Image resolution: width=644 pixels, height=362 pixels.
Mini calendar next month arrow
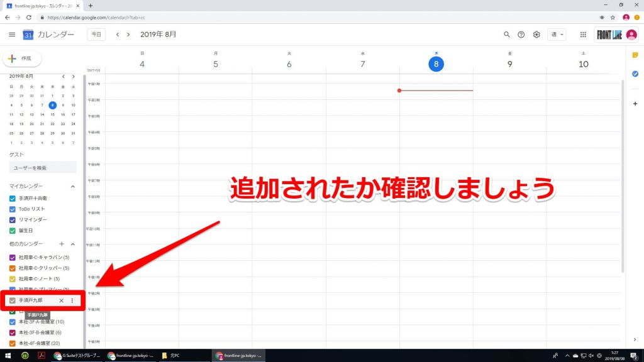click(73, 76)
